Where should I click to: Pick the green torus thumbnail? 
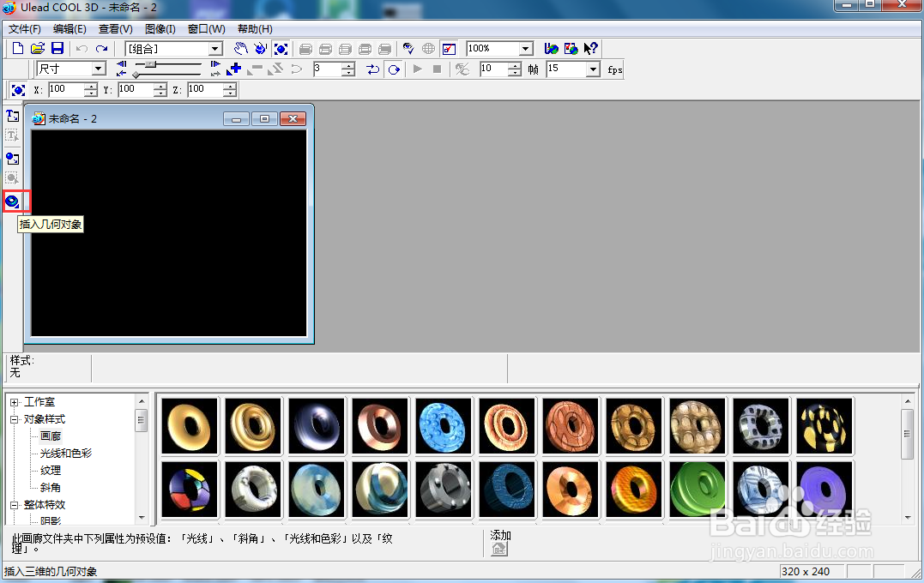(698, 490)
